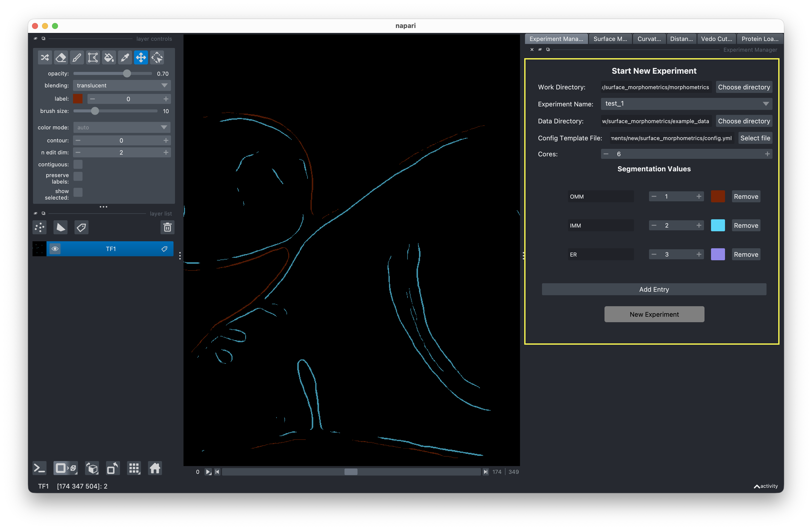Enable preserve labels checkbox

[78, 176]
